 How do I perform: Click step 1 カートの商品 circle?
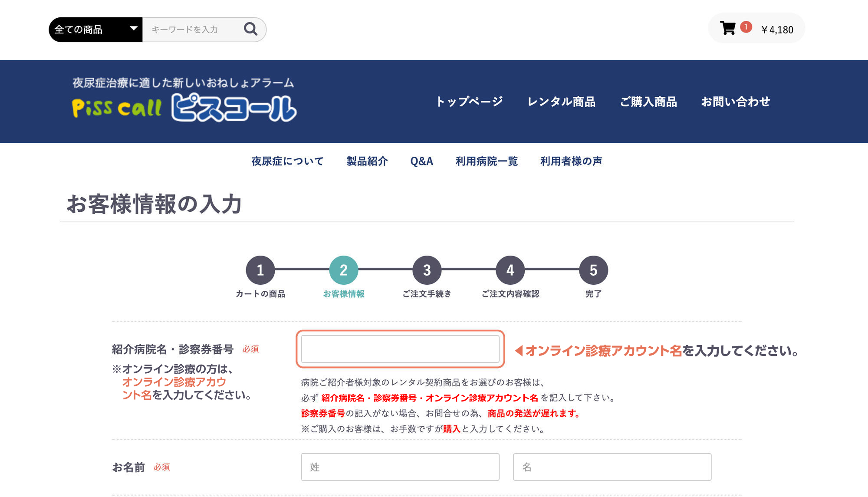click(260, 270)
